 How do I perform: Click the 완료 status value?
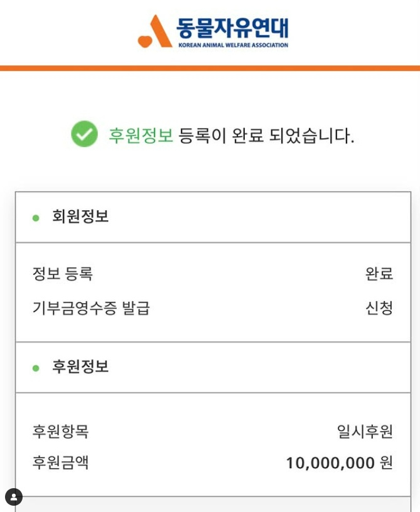(x=379, y=274)
